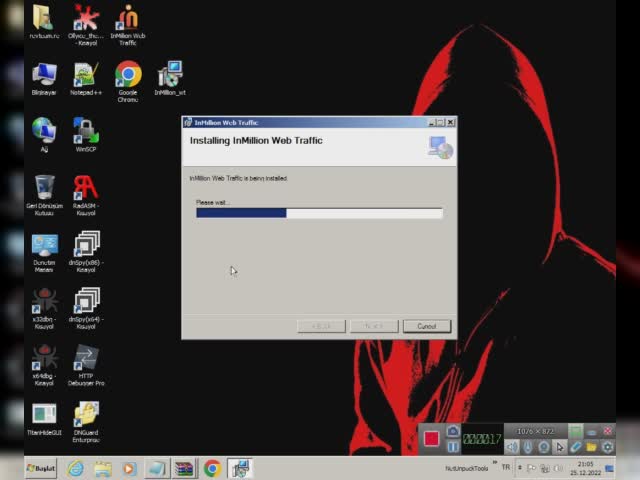Toggle the recorder microphone icon

click(528, 447)
